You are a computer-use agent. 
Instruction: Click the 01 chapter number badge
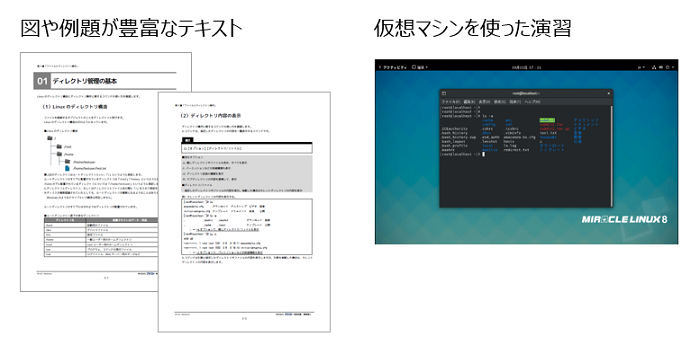point(42,81)
